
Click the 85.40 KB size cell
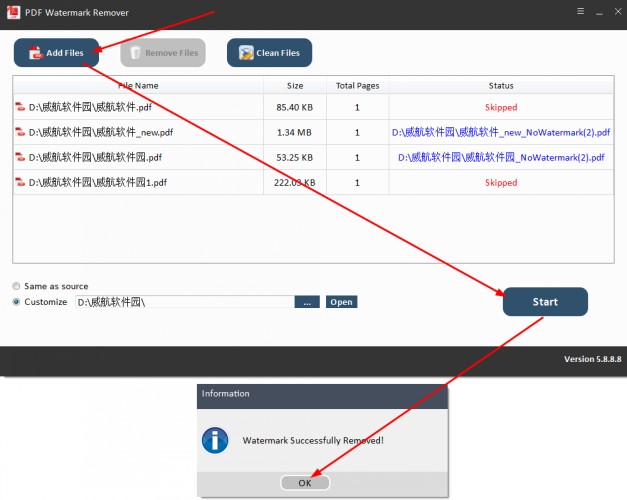coord(294,107)
